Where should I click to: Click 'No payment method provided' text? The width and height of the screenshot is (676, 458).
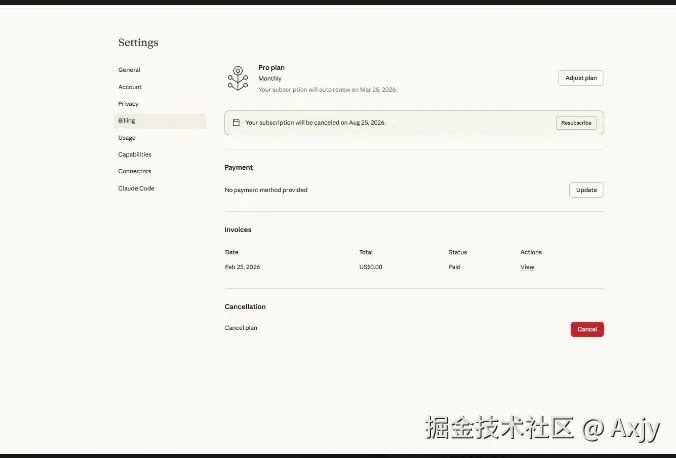(x=266, y=190)
